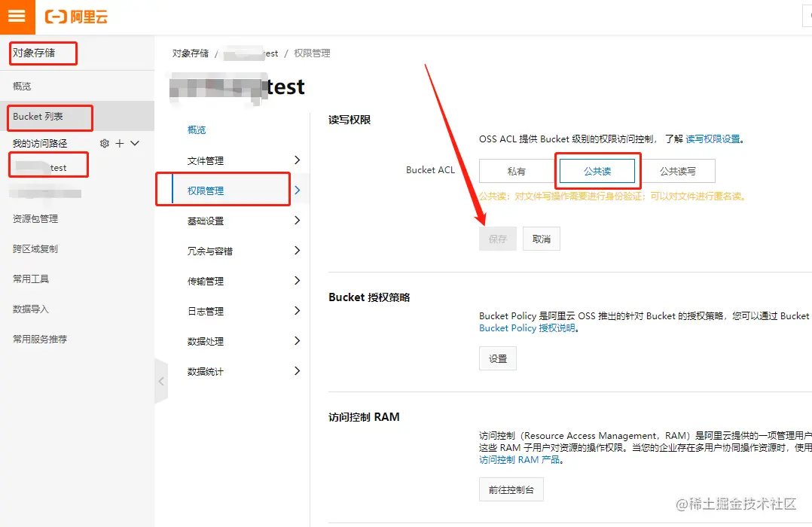
Task: Expand 数据处理 menu arrow
Action: [298, 340]
